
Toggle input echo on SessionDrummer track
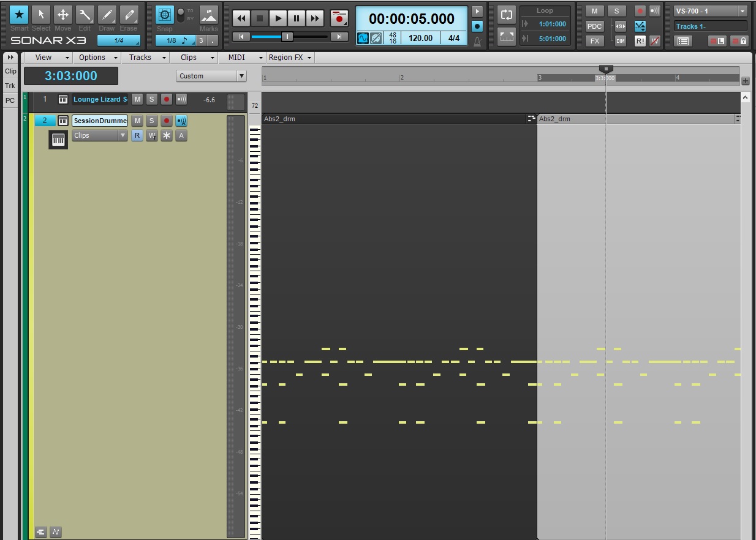click(181, 121)
